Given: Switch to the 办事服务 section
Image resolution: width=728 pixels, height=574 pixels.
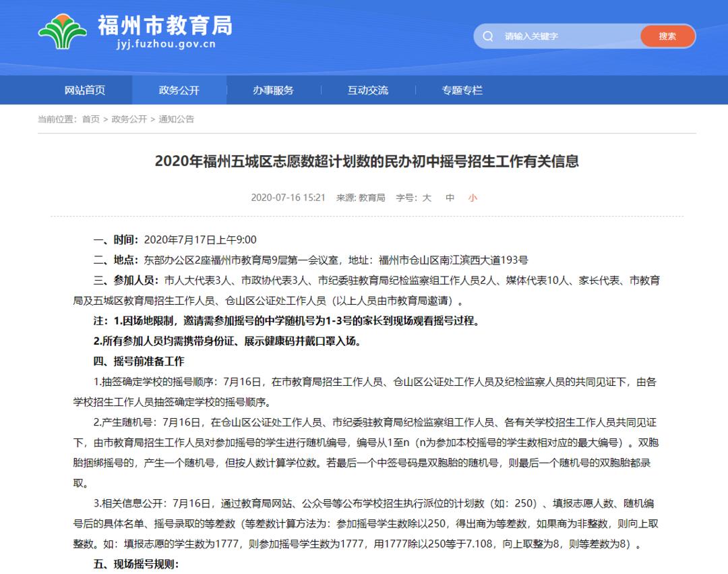Looking at the screenshot, I should click(x=274, y=90).
